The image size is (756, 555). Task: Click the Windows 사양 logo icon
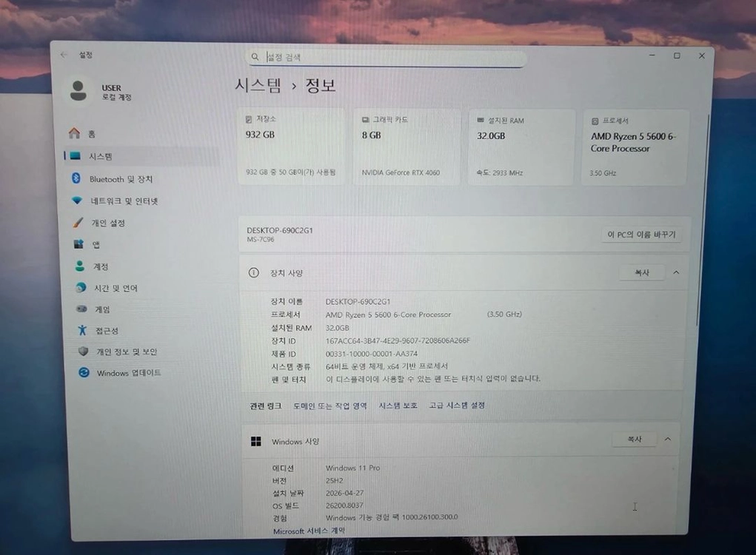[x=256, y=441]
